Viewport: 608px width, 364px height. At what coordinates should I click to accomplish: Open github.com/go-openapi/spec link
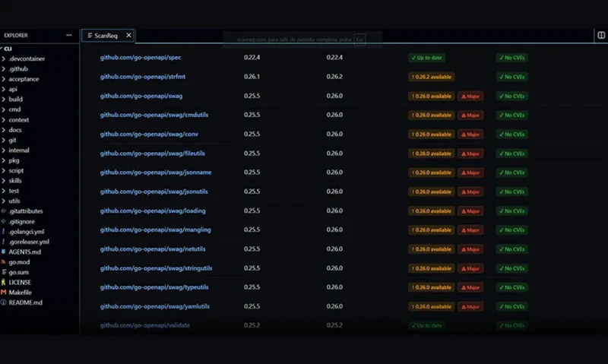141,57
